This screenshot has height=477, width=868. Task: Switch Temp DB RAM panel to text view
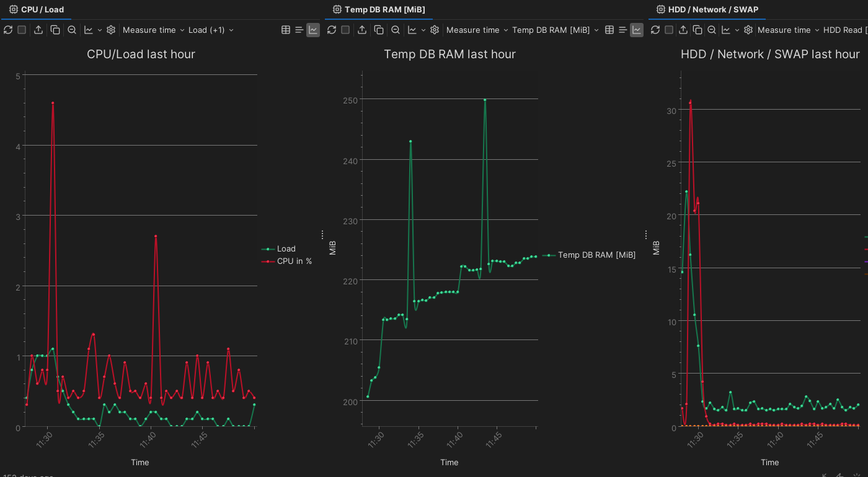point(623,30)
